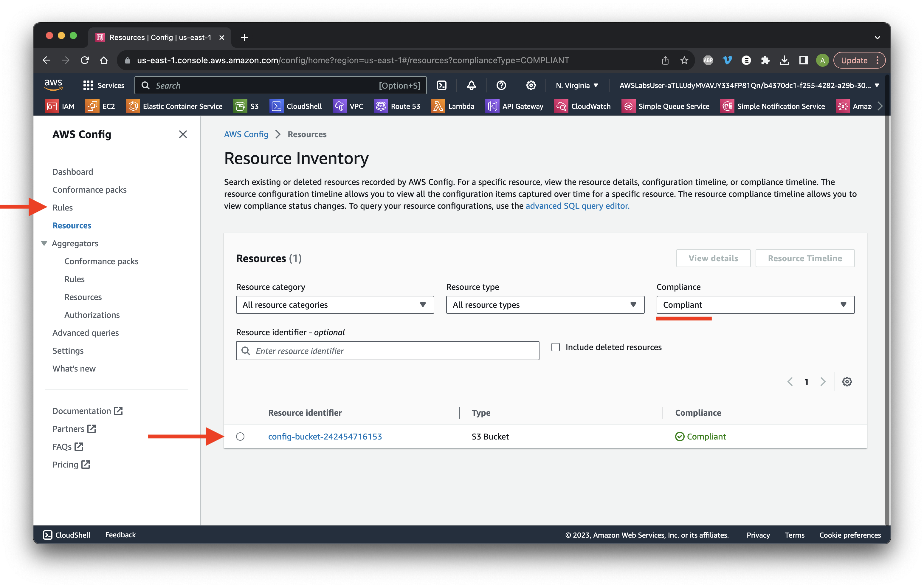The width and height of the screenshot is (924, 588).
Task: Collapse the Aggregators section
Action: (44, 243)
